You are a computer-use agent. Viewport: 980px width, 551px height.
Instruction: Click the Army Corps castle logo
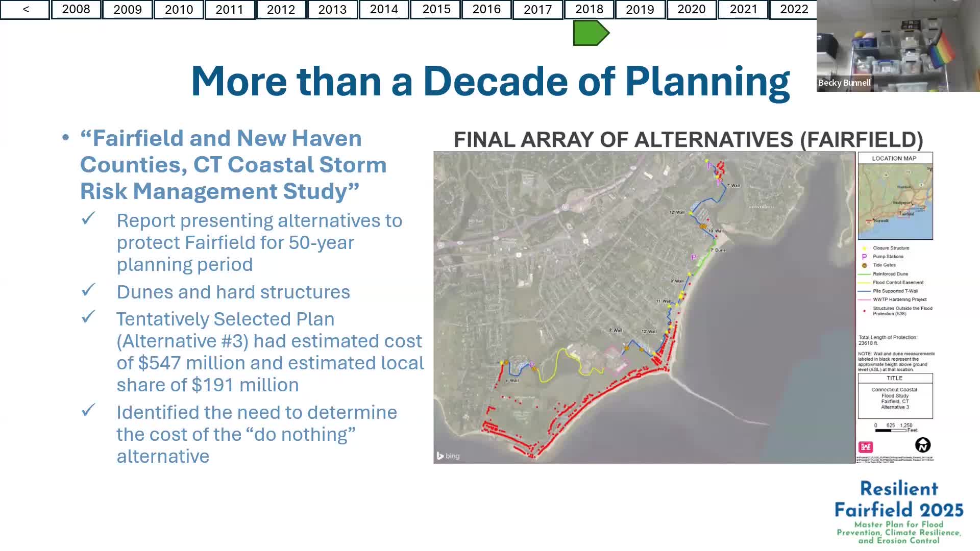[x=866, y=447]
